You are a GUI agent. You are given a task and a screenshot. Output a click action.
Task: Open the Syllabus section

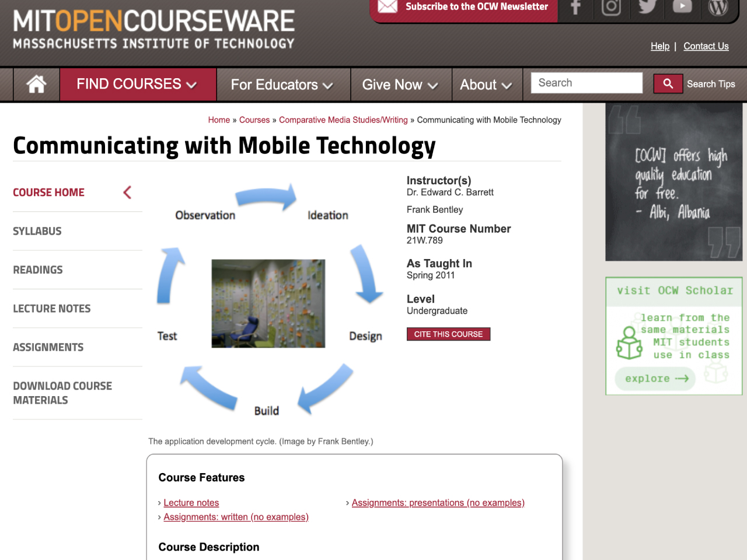coord(37,231)
